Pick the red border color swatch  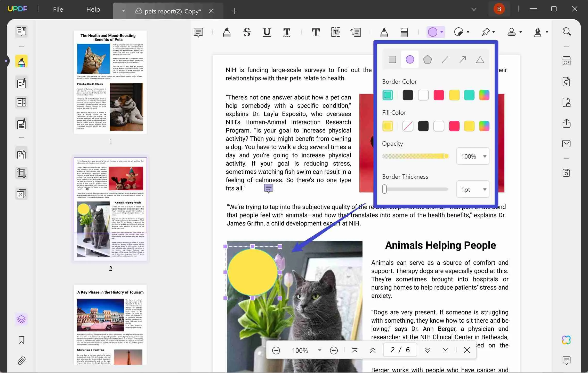coord(439,95)
